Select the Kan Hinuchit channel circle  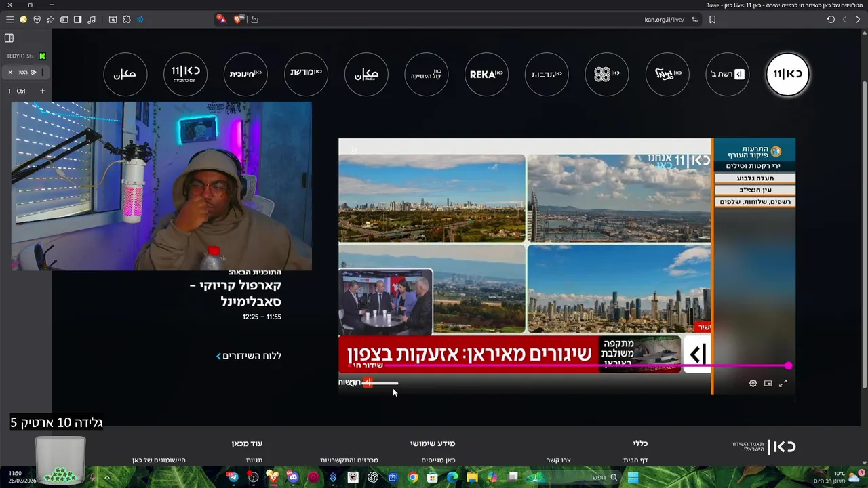click(245, 74)
